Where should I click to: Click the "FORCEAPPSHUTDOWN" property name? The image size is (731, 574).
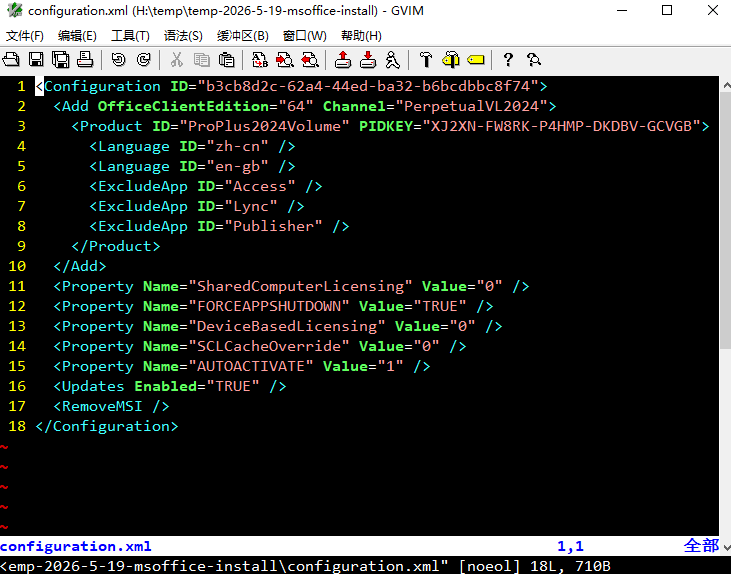(269, 306)
